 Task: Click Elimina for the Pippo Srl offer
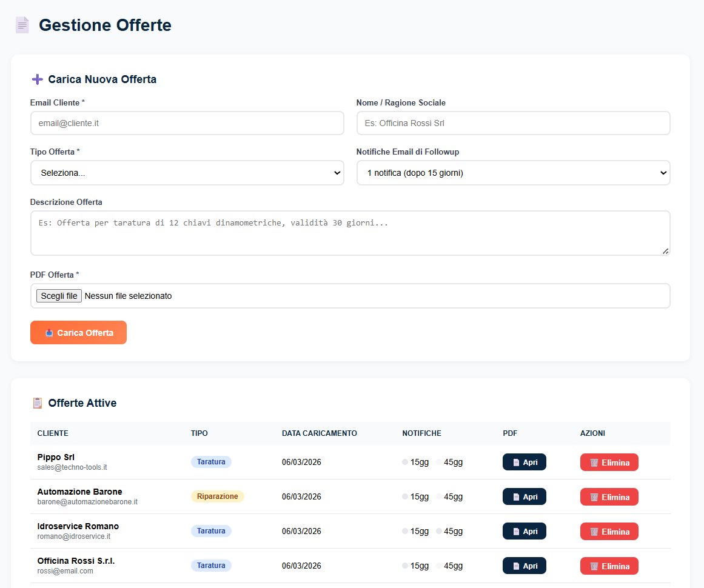click(609, 461)
